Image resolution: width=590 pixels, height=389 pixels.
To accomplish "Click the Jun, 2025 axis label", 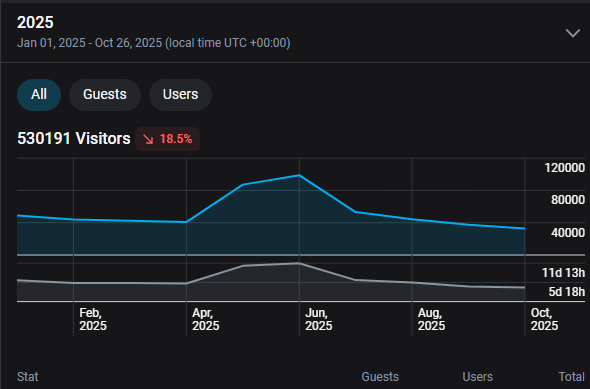I will click(318, 319).
